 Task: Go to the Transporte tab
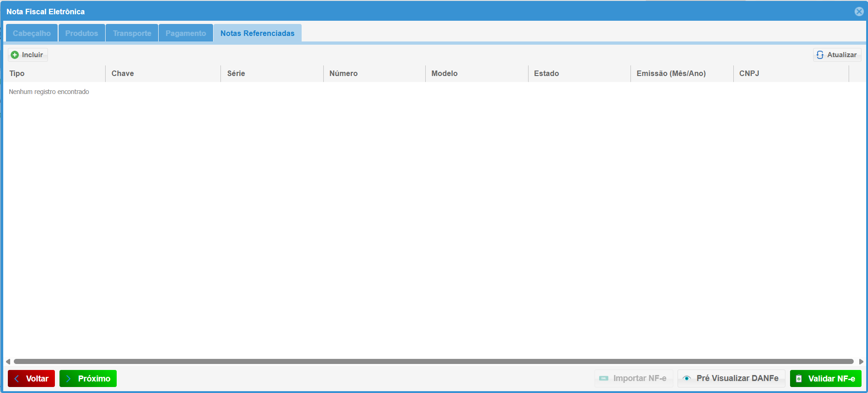pos(132,33)
